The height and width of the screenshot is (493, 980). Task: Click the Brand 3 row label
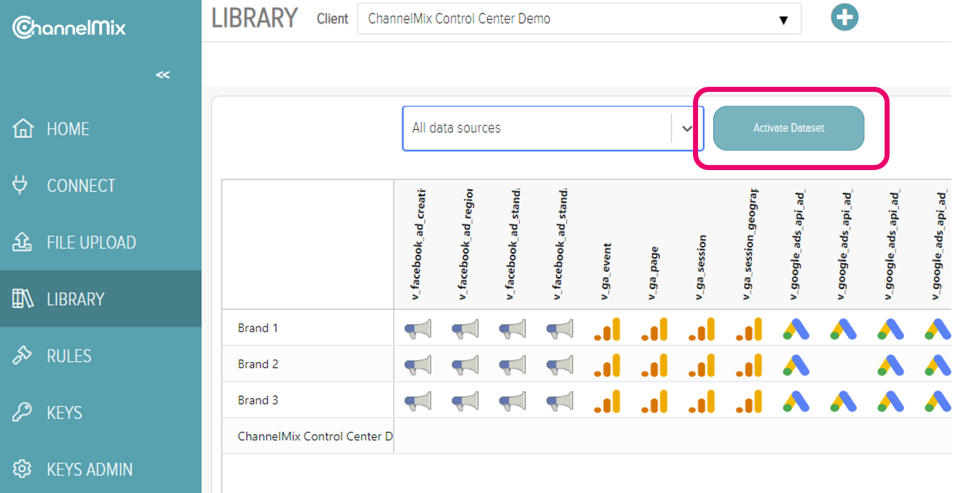click(x=258, y=400)
